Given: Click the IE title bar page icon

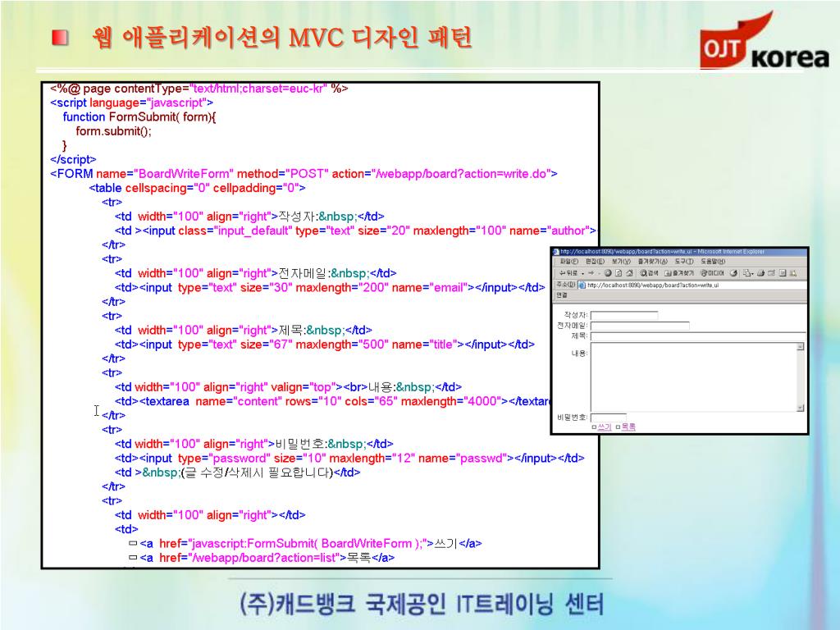Looking at the screenshot, I should pyautogui.click(x=555, y=252).
